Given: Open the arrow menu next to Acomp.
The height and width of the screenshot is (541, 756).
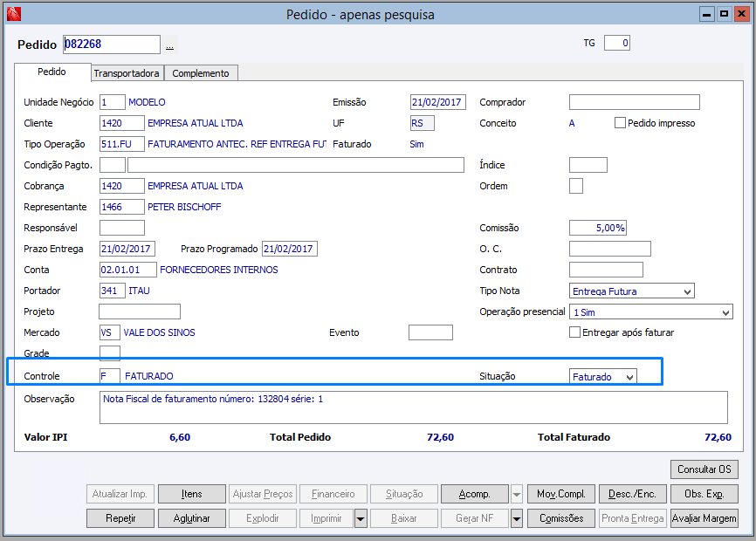Looking at the screenshot, I should (x=517, y=494).
